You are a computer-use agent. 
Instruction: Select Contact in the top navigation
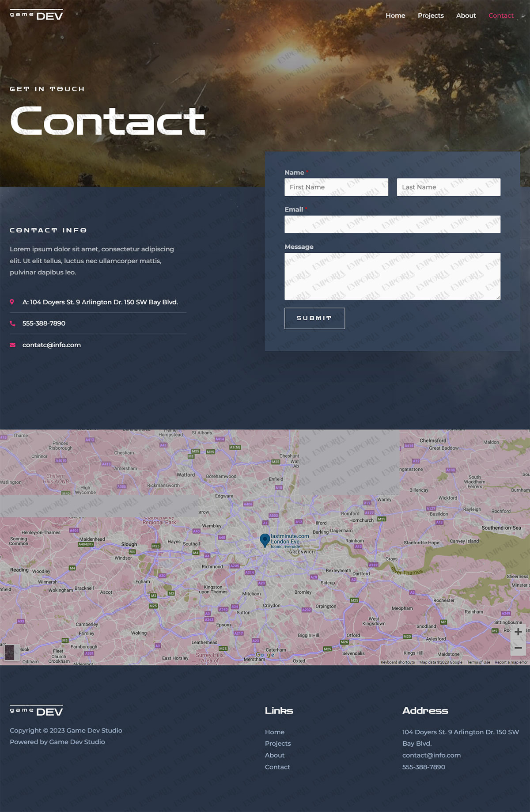point(500,15)
